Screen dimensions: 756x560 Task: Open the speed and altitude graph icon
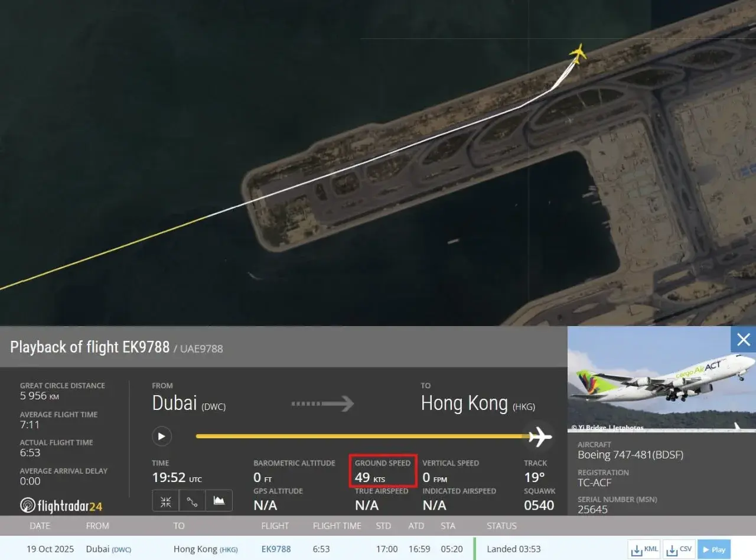click(219, 501)
